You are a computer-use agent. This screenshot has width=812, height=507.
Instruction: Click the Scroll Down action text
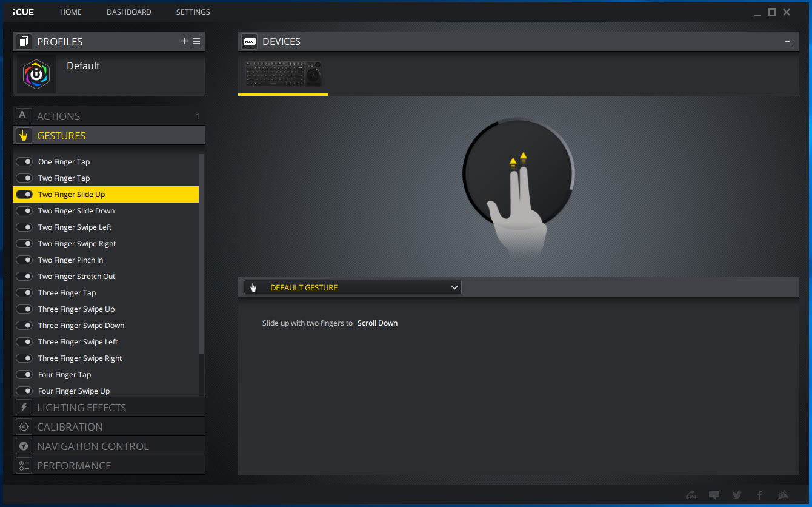(x=378, y=323)
